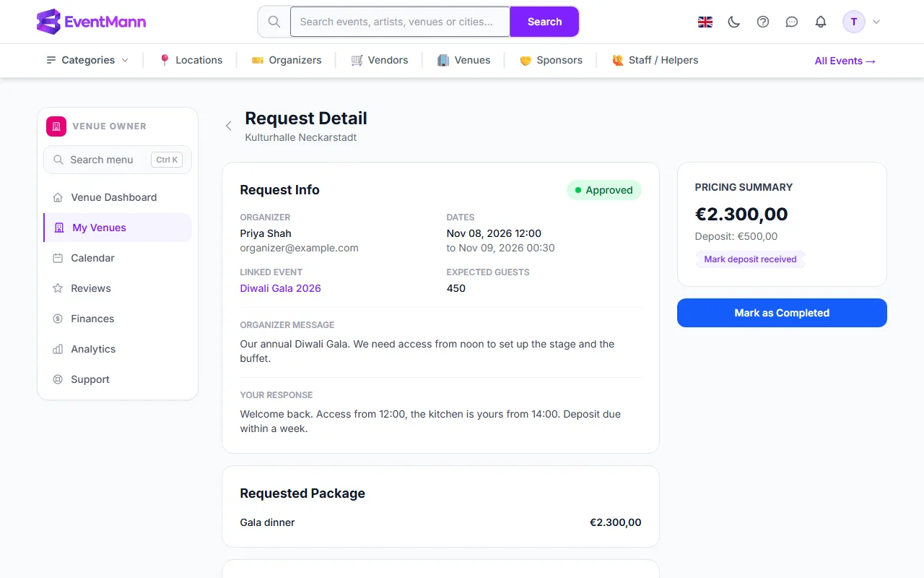Open help question mark icon
The width and height of the screenshot is (924, 578).
763,22
